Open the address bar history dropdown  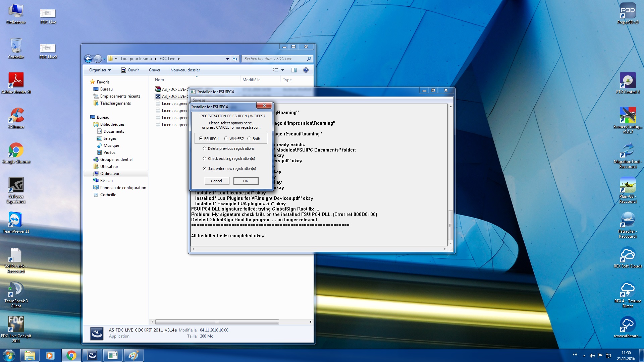227,59
